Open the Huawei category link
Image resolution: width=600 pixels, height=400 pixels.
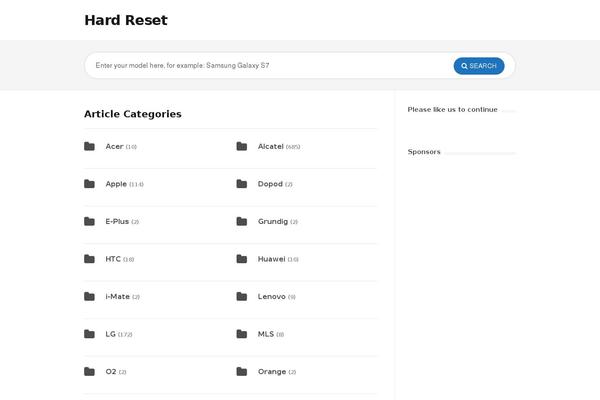point(272,259)
